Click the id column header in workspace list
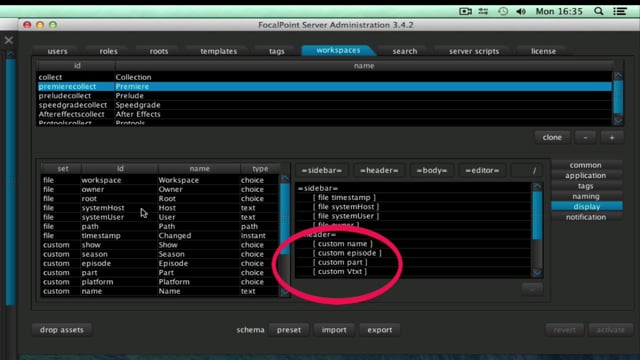The height and width of the screenshot is (360, 640). point(77,66)
